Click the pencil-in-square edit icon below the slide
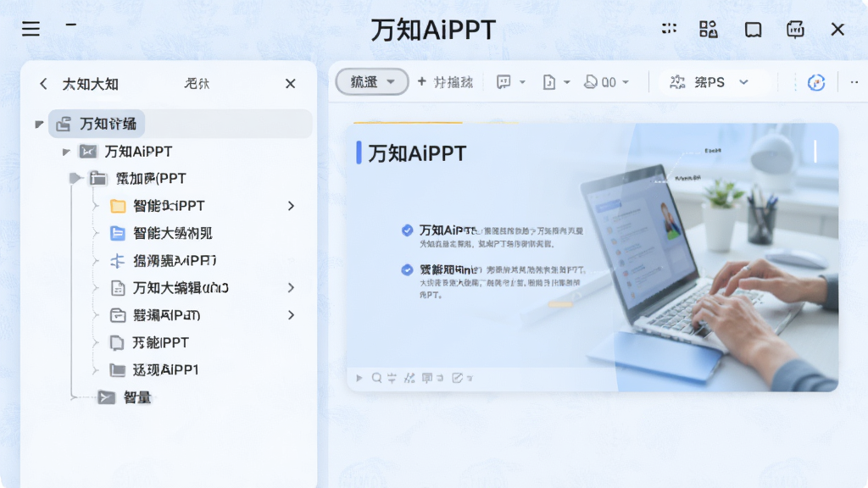868x488 pixels. tap(457, 378)
